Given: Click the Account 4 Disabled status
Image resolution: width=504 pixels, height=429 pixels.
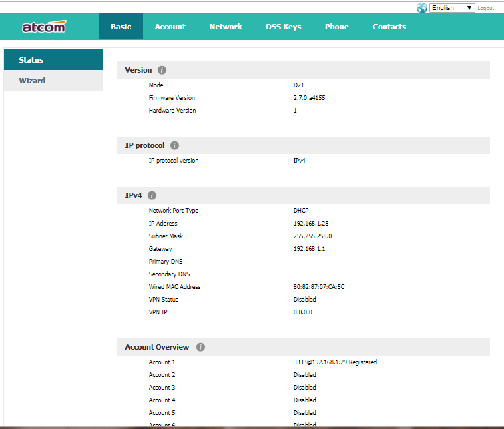Looking at the screenshot, I should (x=304, y=400).
